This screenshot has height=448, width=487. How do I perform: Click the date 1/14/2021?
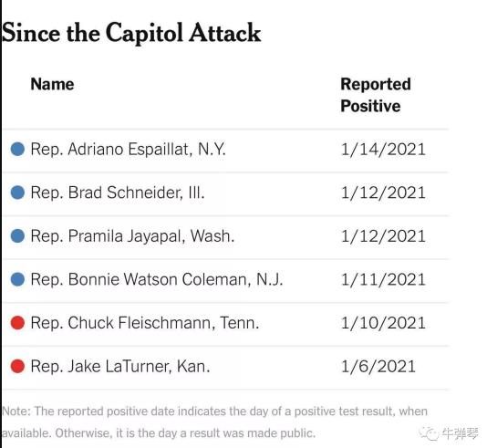coord(383,150)
